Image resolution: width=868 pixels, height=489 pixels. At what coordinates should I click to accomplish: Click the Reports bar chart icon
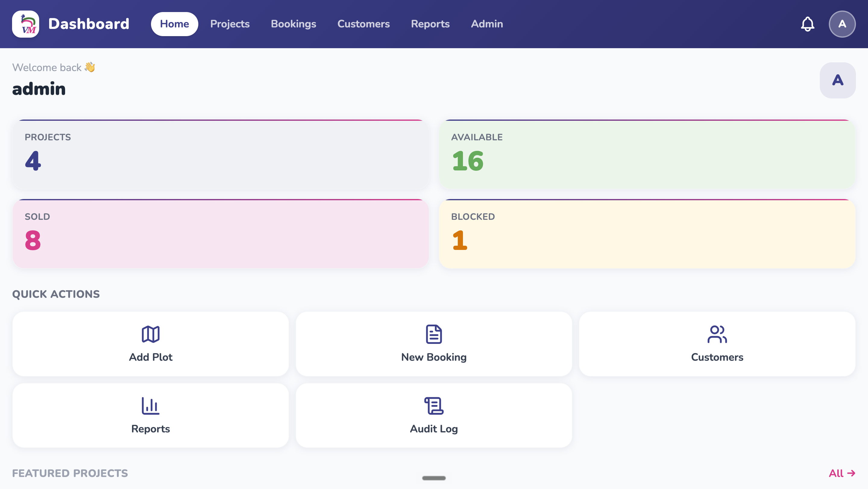tap(151, 406)
